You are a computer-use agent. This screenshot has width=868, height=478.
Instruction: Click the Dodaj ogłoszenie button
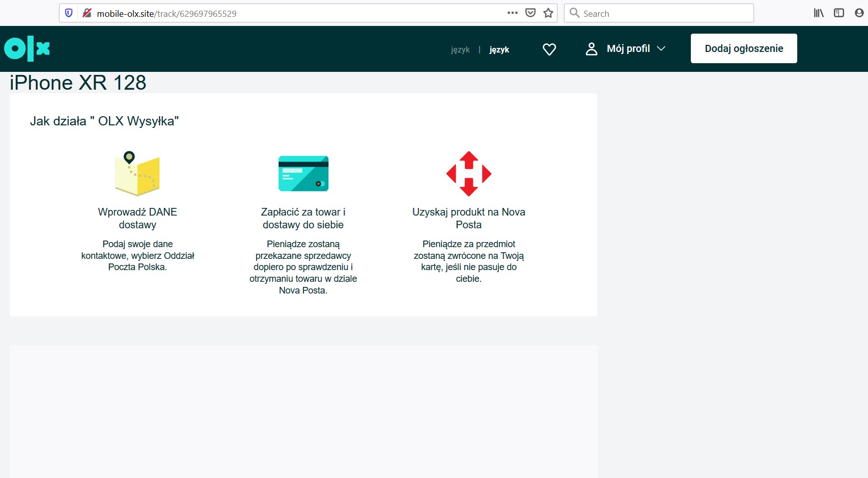point(744,48)
